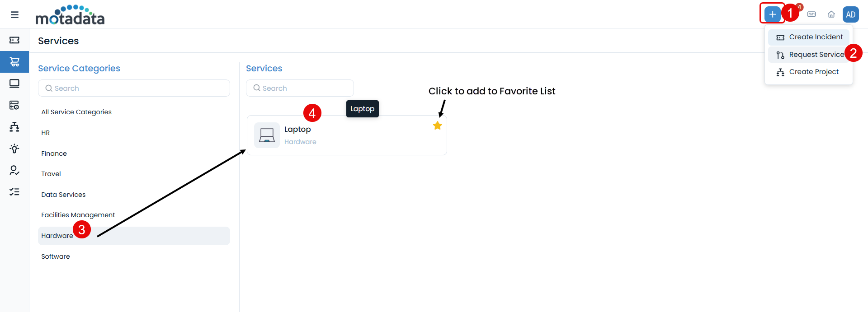Image resolution: width=868 pixels, height=312 pixels.
Task: Open the service catalog cart icon
Action: (14, 62)
